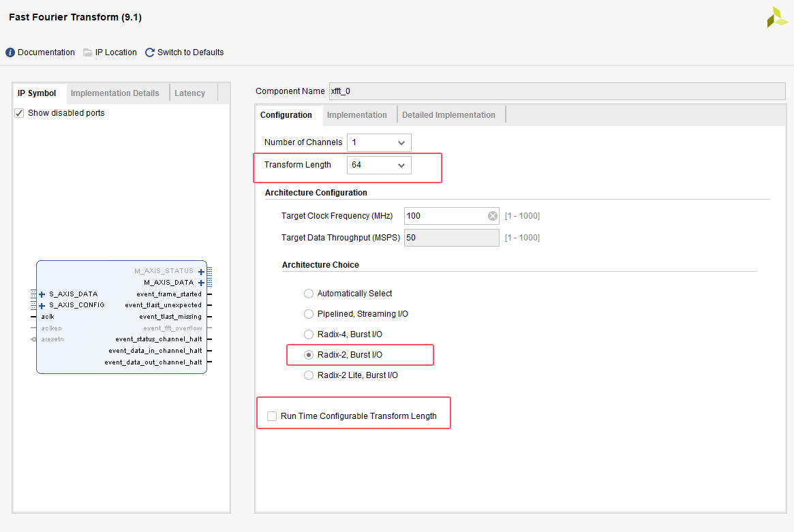Screen dimensions: 794x532
Task: Select Pipelined, Streaming I/O option
Action: (308, 314)
